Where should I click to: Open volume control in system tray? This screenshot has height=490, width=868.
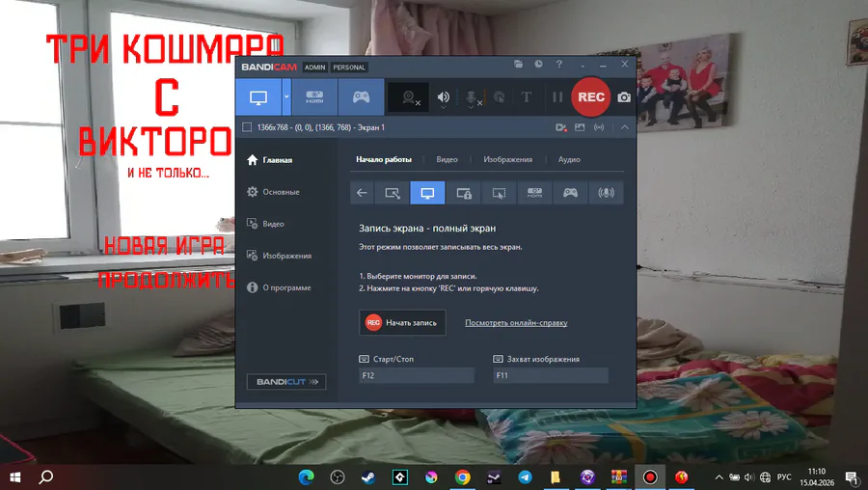(x=749, y=476)
